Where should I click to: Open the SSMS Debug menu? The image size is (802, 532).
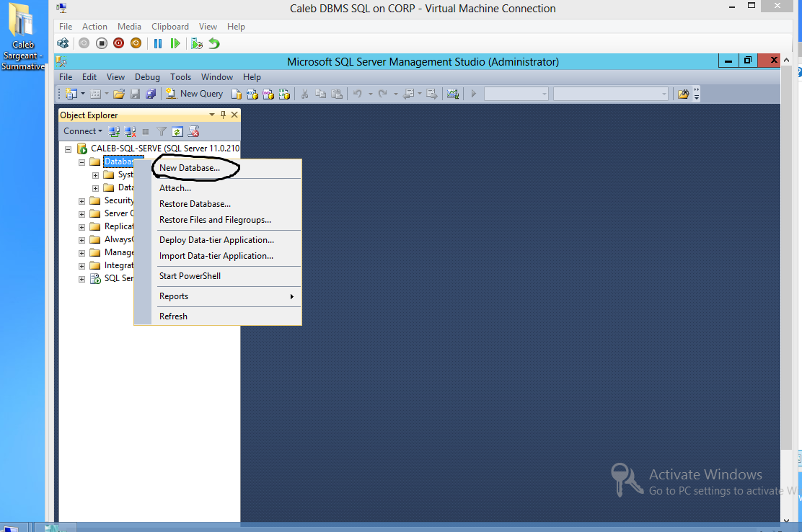pyautogui.click(x=147, y=77)
